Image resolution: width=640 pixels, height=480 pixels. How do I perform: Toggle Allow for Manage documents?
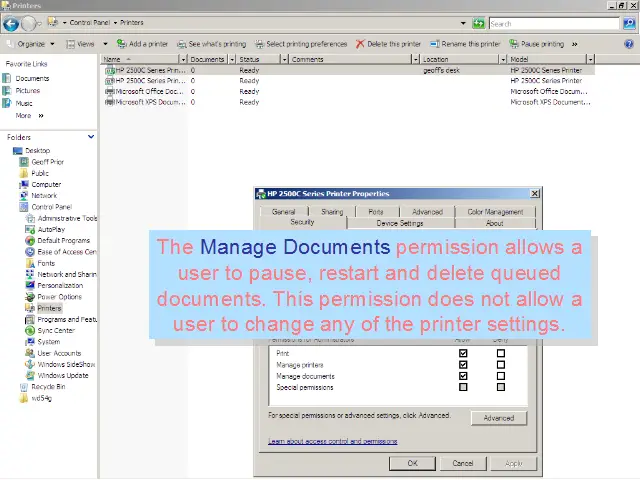coord(463,376)
